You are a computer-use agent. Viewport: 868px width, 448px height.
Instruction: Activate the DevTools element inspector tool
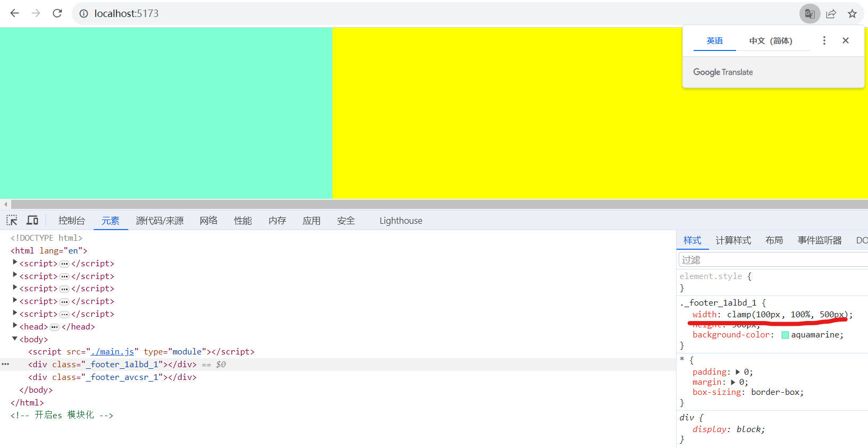pos(12,220)
